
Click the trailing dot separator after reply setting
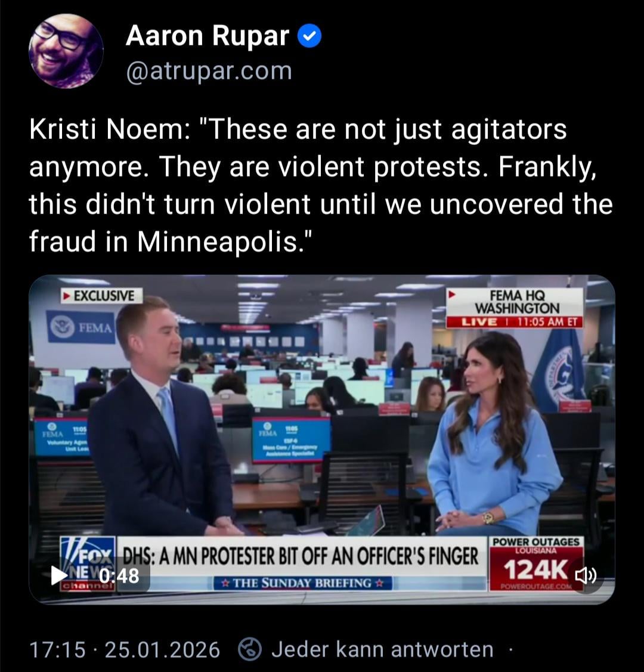point(510,650)
